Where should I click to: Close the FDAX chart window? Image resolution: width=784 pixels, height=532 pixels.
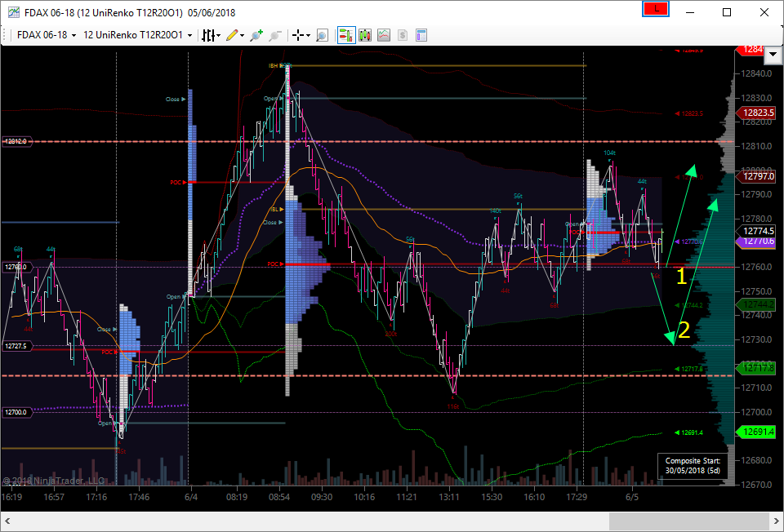tap(764, 12)
